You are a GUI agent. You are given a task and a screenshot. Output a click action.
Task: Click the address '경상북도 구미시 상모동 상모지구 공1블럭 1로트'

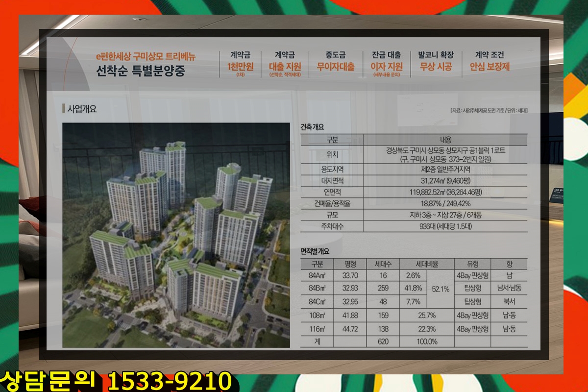445,151
